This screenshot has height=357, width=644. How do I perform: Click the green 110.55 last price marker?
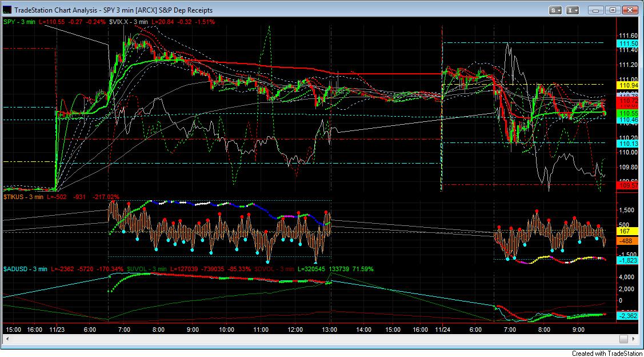[627, 112]
